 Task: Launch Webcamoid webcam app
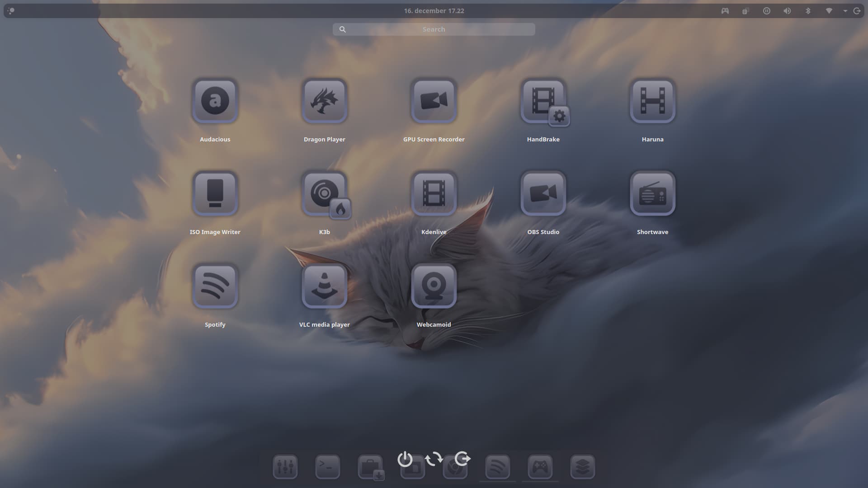click(x=434, y=286)
